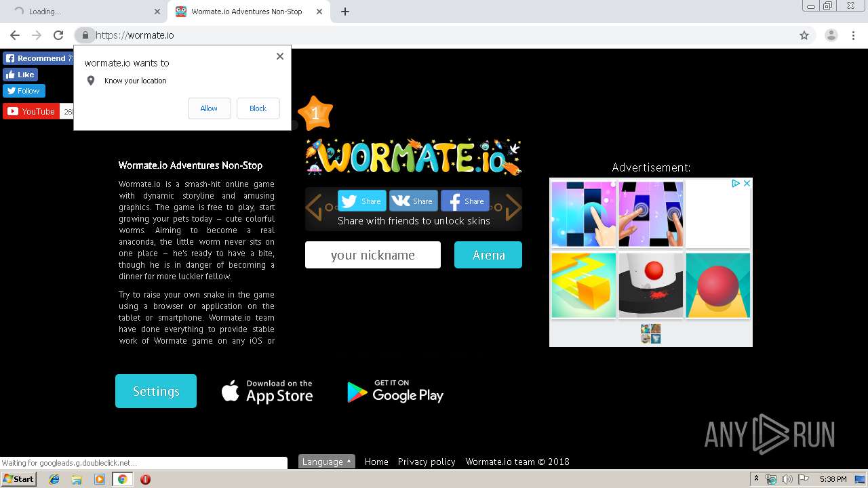Download on the App Store
The image size is (868, 488).
pos(267,392)
